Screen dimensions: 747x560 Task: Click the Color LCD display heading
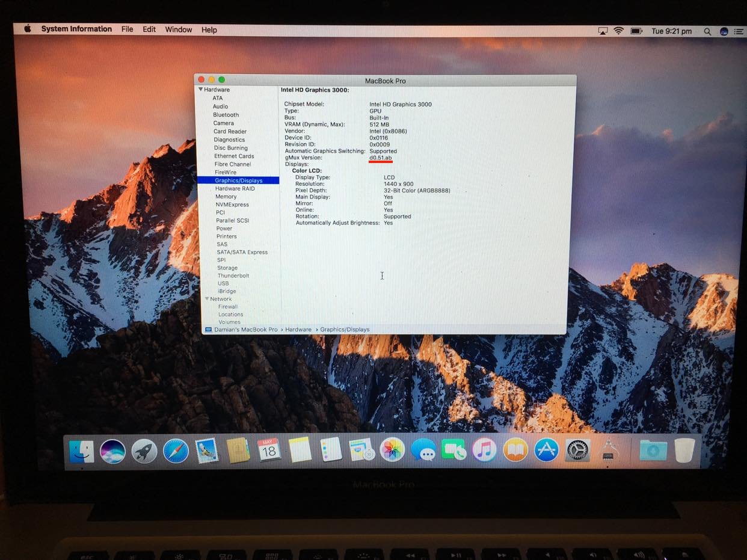coord(307,171)
